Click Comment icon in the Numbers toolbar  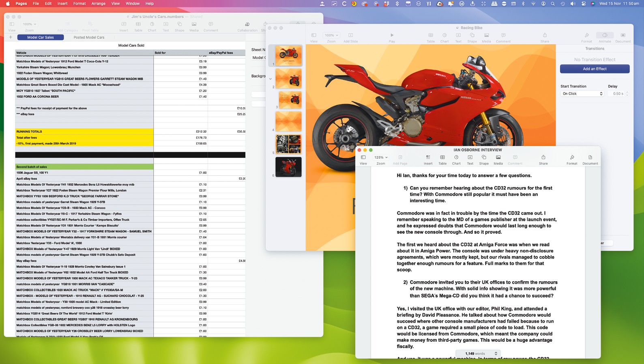[x=211, y=26]
